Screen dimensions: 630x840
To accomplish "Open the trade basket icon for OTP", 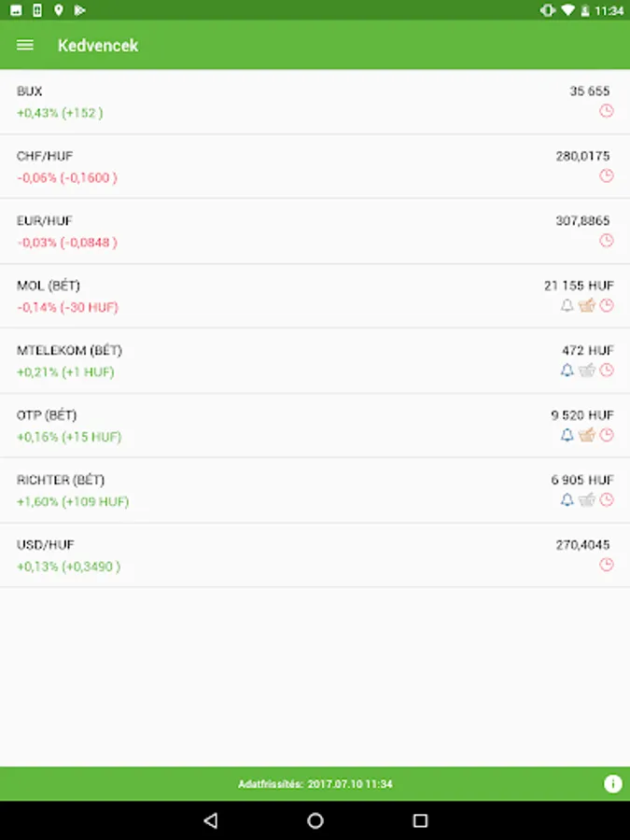I will point(587,435).
